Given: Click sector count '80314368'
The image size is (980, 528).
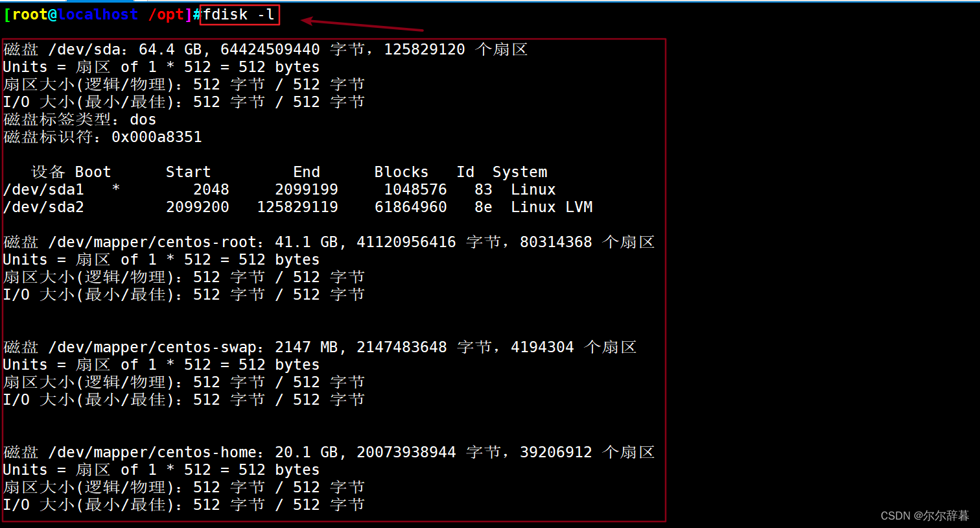Looking at the screenshot, I should pos(556,242).
